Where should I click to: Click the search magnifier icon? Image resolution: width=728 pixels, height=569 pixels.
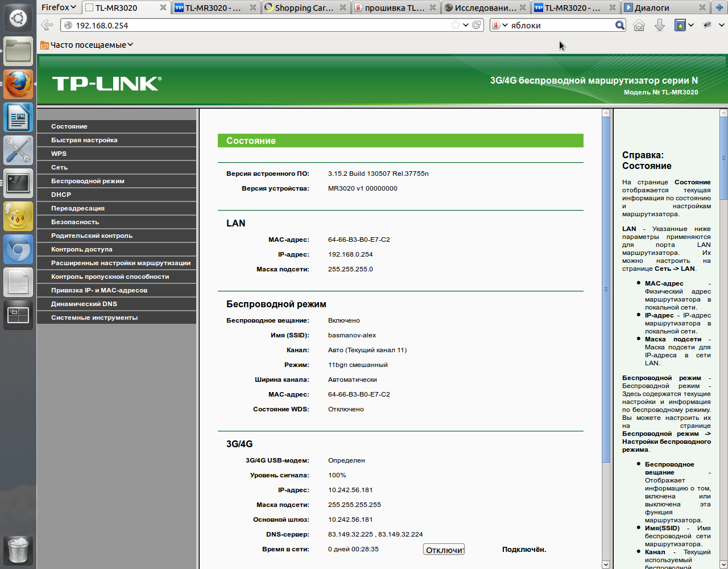tap(620, 25)
